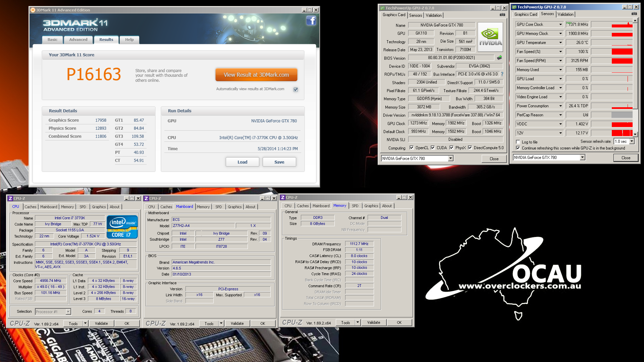
Task: Click the camera icon in GPU-Z Sensors window
Action: click(x=634, y=14)
